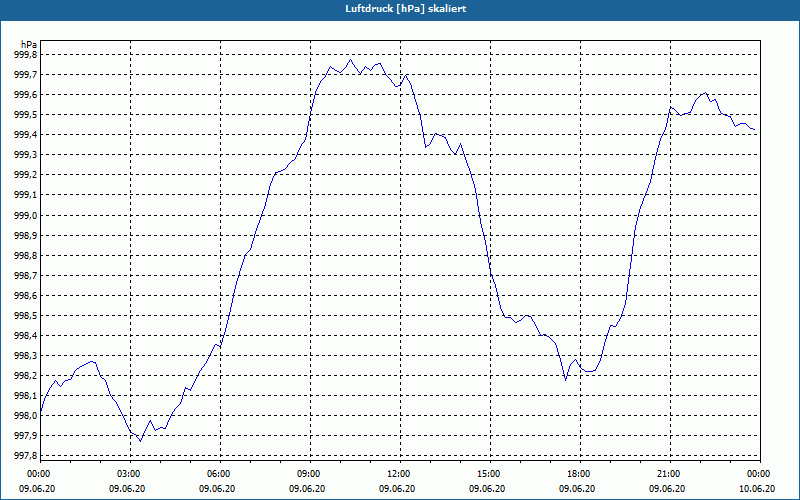Click the 09.06.20 date under 12:00
Image resolution: width=800 pixels, height=500 pixels.
(x=397, y=489)
